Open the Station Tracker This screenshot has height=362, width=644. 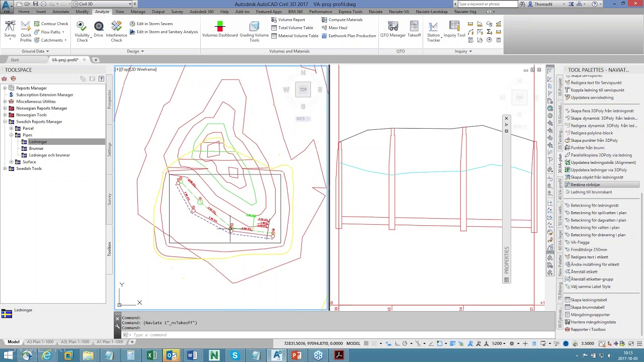tap(433, 31)
